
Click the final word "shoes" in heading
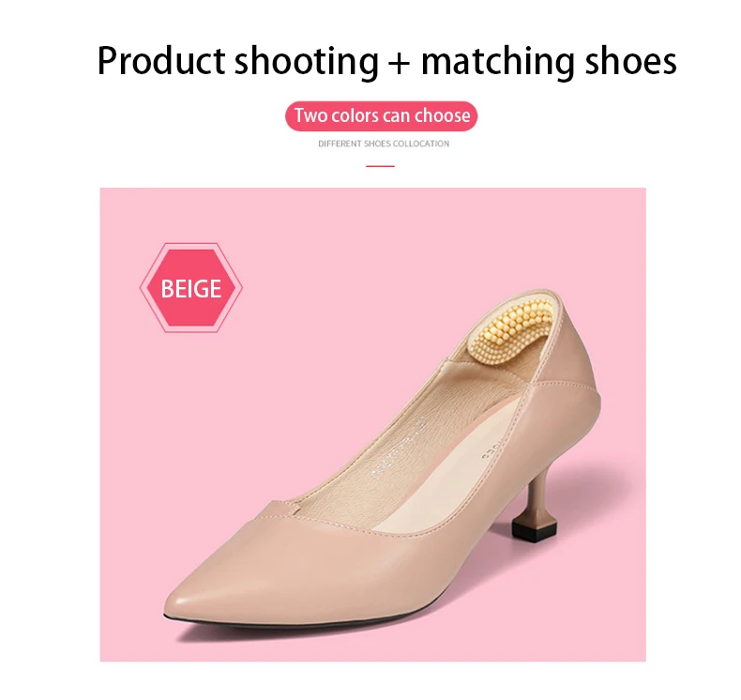630,61
